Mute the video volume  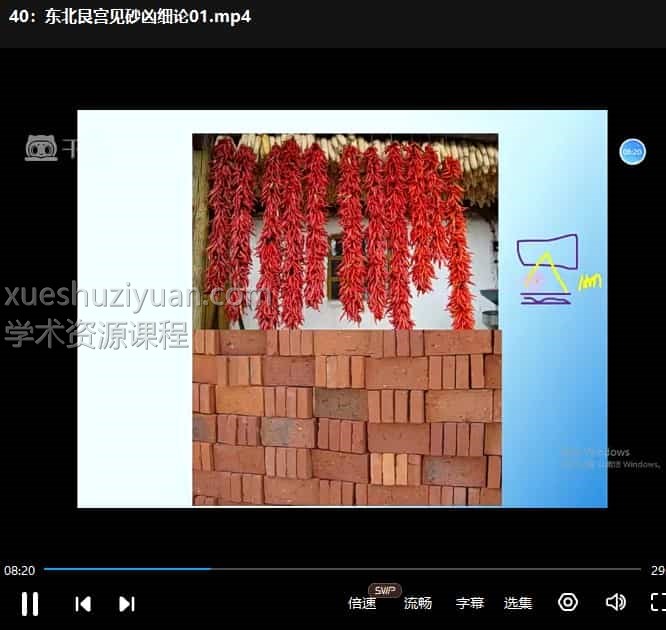point(615,602)
